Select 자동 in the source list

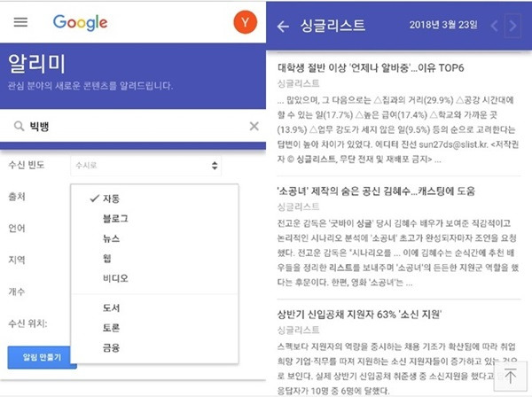pos(112,198)
